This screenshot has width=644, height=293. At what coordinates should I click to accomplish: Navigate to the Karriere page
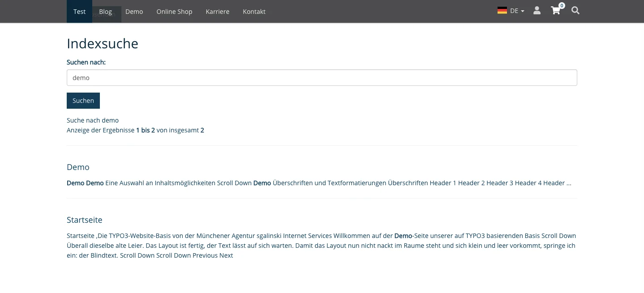[x=217, y=12]
